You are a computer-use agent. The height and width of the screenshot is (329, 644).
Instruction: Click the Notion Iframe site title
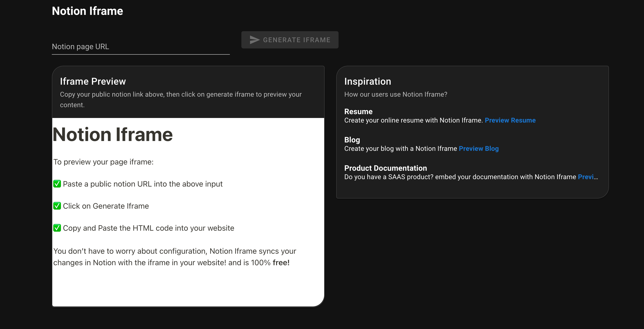click(87, 11)
